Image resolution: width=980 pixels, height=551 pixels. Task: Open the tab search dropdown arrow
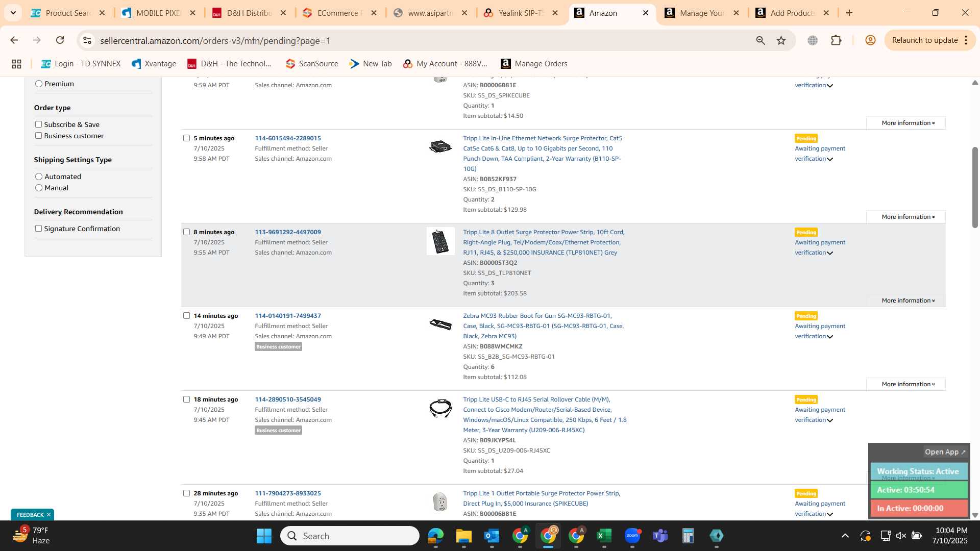click(x=13, y=13)
